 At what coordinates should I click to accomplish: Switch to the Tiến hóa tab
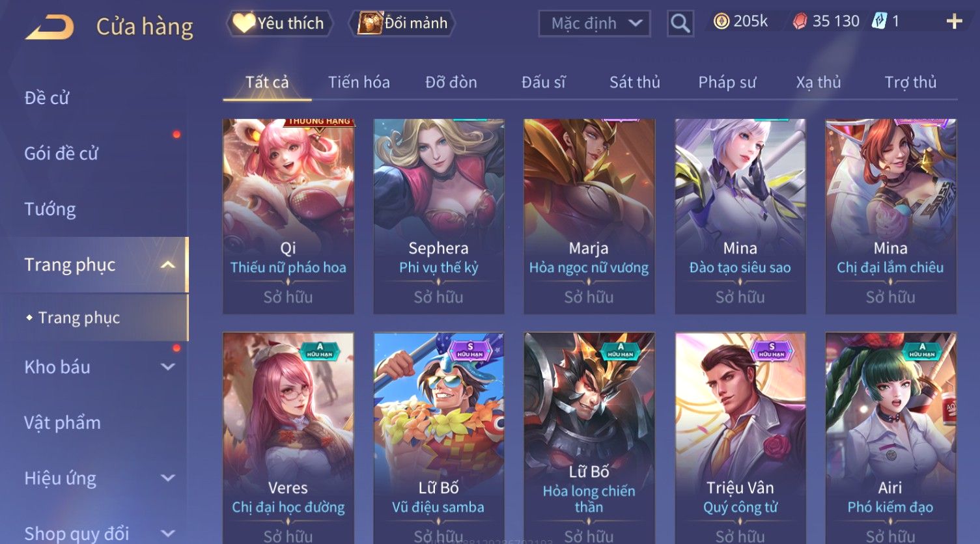pyautogui.click(x=359, y=82)
